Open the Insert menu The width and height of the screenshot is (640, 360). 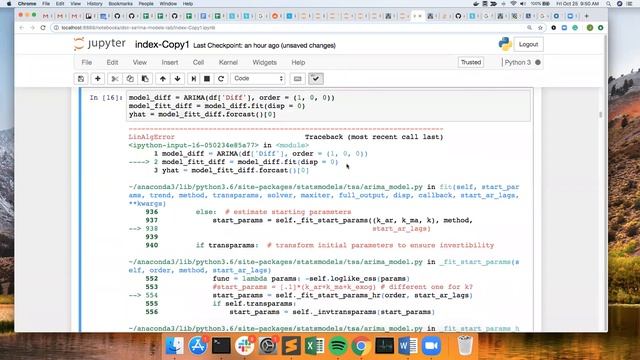[x=170, y=62]
